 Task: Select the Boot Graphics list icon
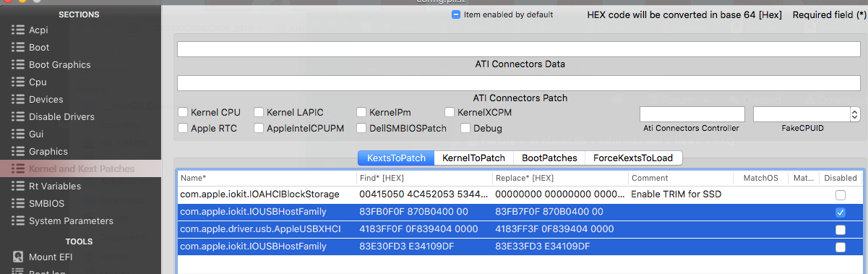pos(18,64)
